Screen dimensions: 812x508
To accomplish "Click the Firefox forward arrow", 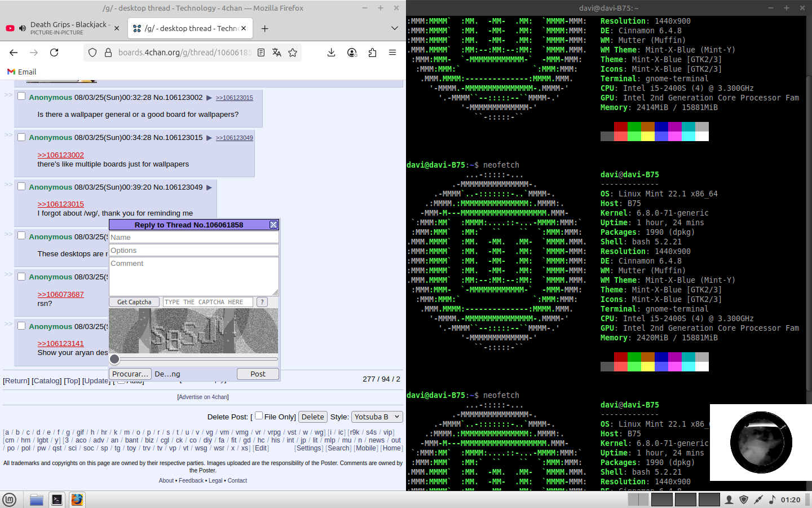I will 34,52.
